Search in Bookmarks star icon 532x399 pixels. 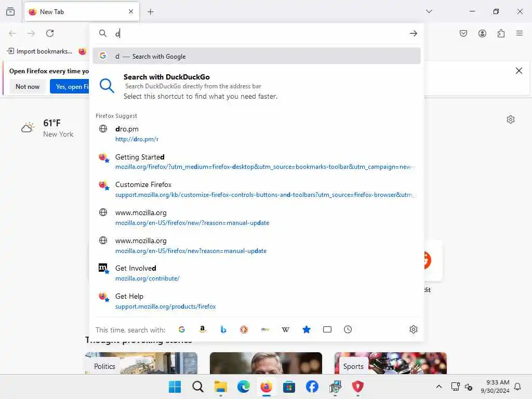[x=307, y=329]
